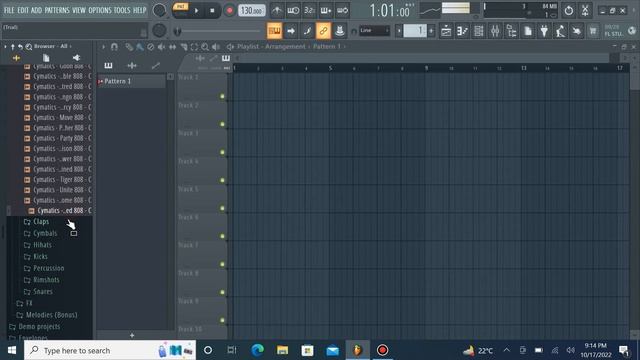The image size is (640, 360).
Task: Toggle the playlist magnet snap icon
Action: point(114,47)
